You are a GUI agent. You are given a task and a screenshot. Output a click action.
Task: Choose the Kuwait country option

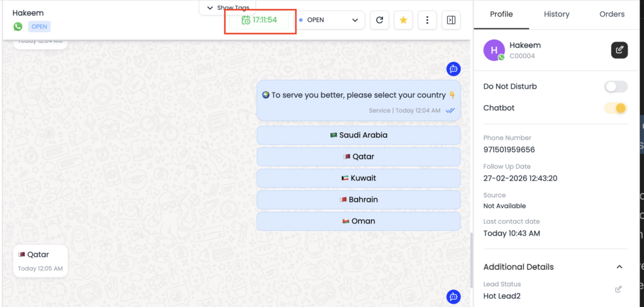point(358,178)
